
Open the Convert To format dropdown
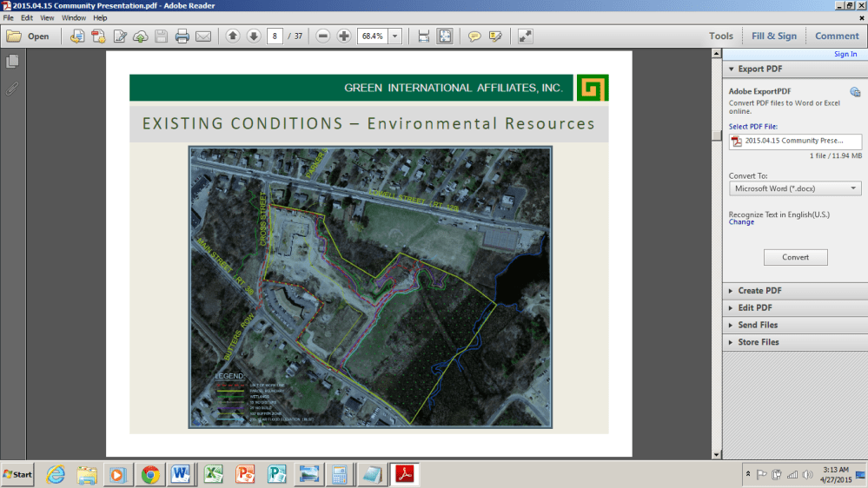(x=794, y=188)
